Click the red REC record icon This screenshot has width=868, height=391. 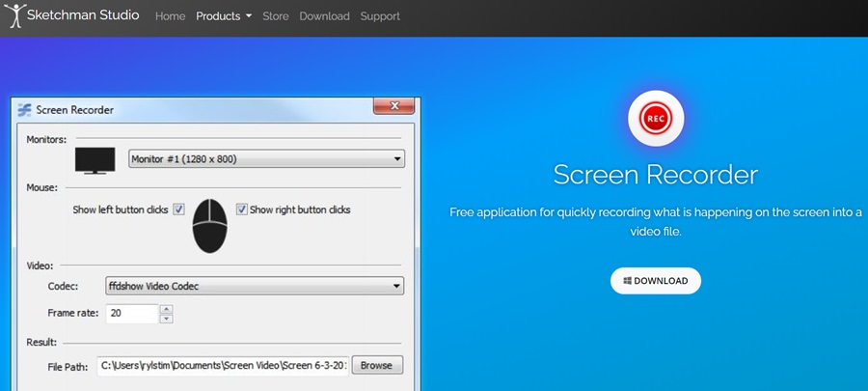[656, 118]
